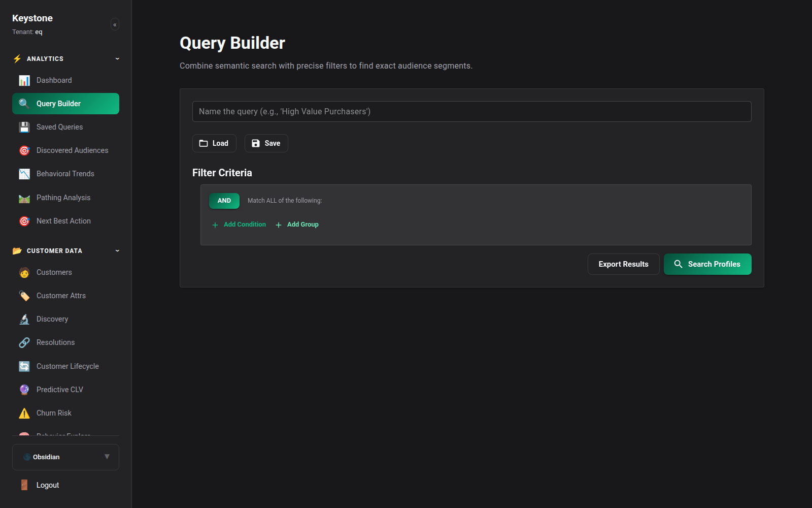The image size is (812, 508).
Task: Navigate to Customer Lifecycle
Action: (65, 366)
